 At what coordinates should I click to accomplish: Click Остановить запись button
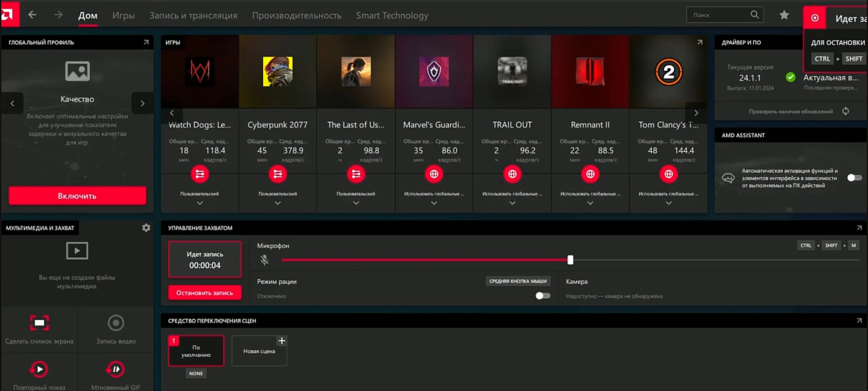click(x=205, y=293)
